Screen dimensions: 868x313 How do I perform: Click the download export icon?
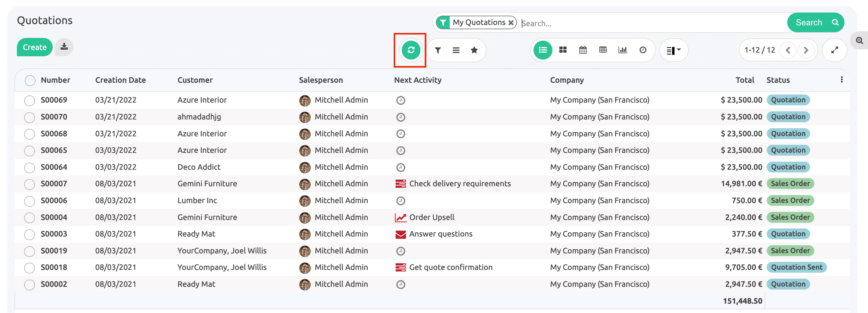[x=64, y=47]
